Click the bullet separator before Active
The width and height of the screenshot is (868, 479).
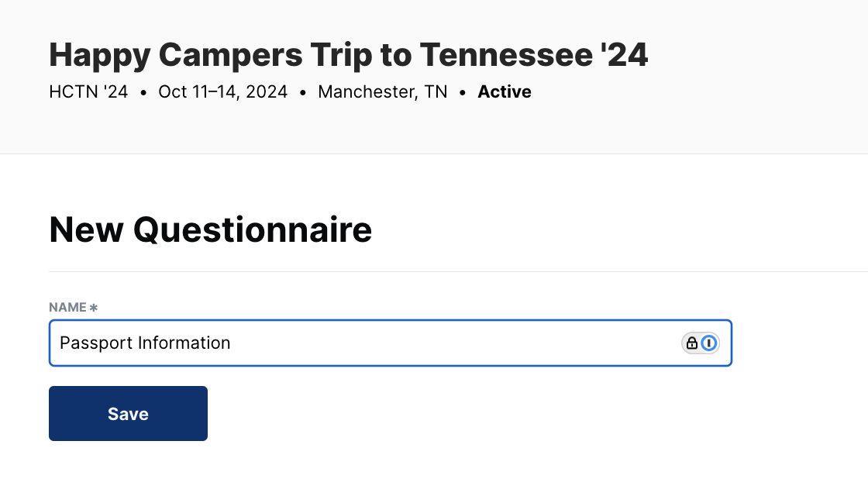(x=463, y=93)
